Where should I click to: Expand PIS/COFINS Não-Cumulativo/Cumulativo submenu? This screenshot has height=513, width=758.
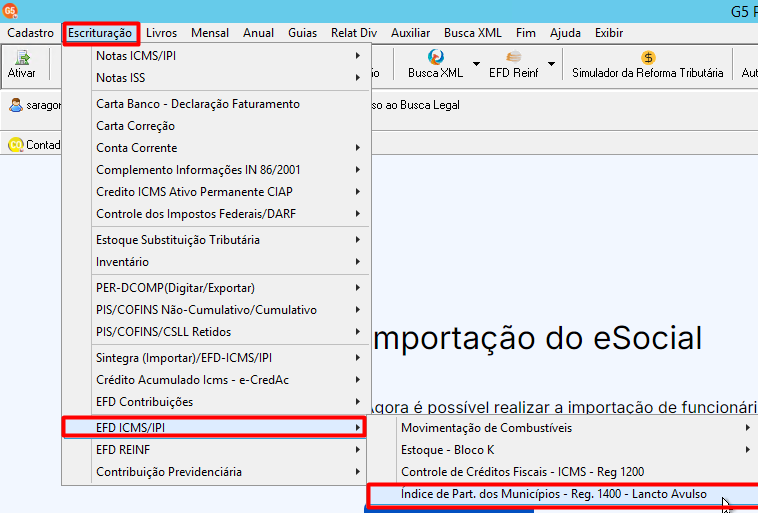point(216,309)
